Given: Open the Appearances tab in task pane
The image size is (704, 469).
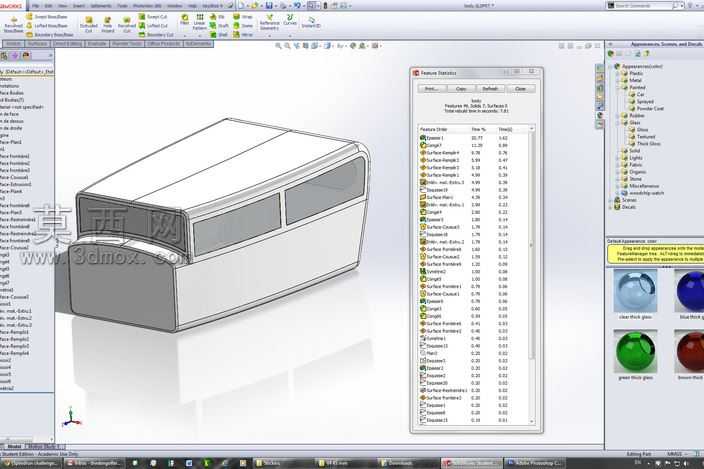Looking at the screenshot, I should [599, 115].
